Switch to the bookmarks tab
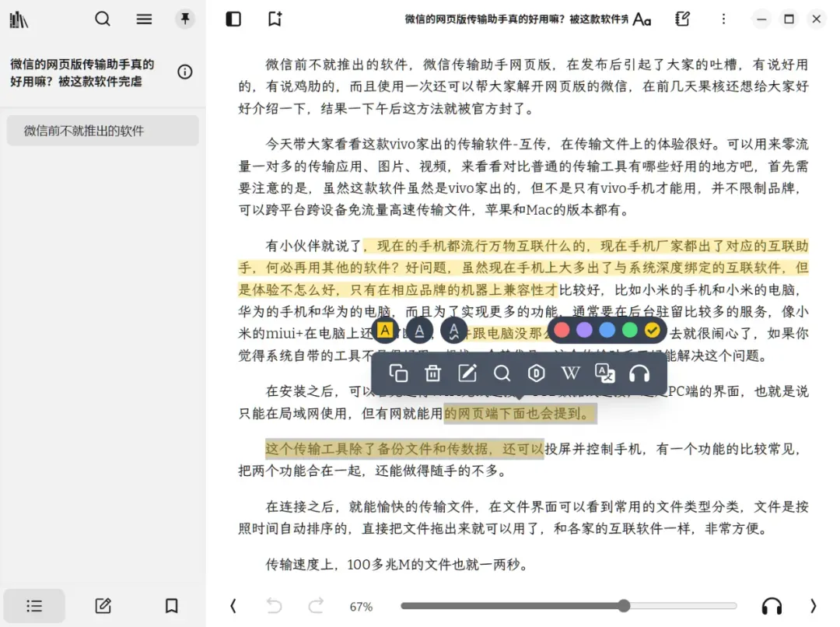 (x=171, y=606)
